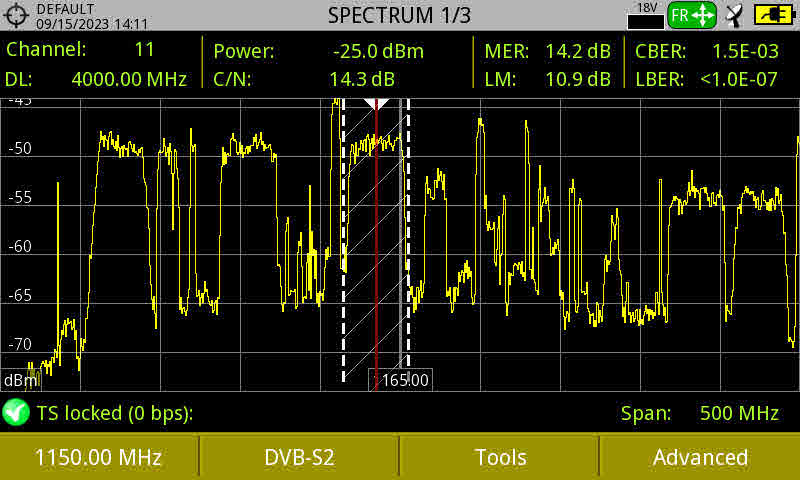Open the DVB-S2 signal softkey
This screenshot has height=480, width=800.
pyautogui.click(x=299, y=457)
